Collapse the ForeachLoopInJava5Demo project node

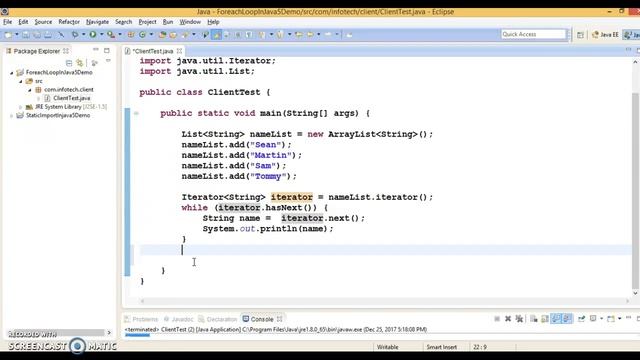point(12,73)
